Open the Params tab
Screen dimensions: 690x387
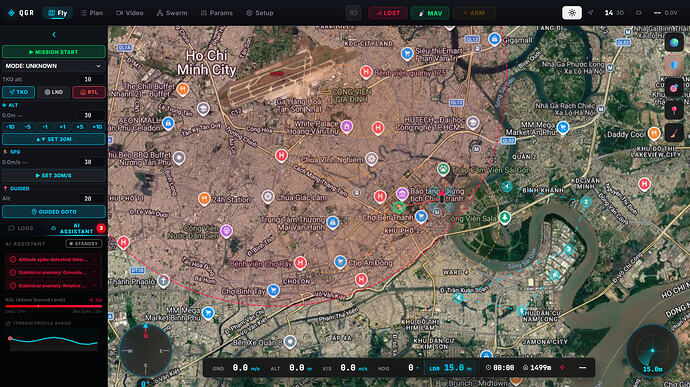coord(217,13)
